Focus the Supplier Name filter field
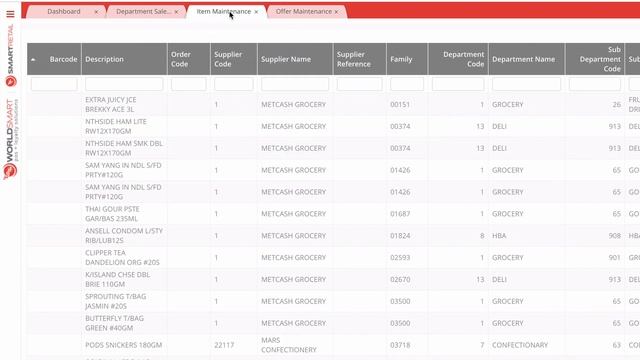Screen dimensions: 640x360 [x=295, y=84]
